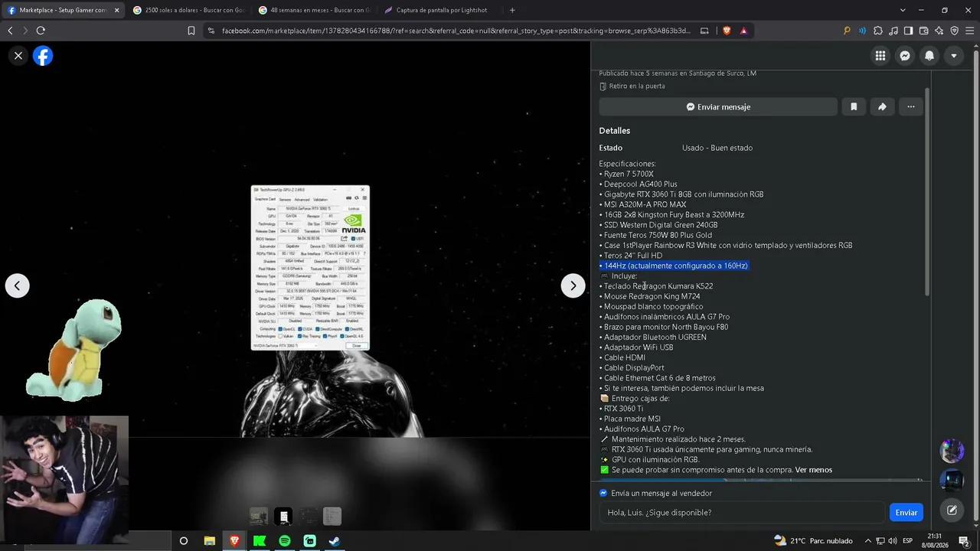This screenshot has height=551, width=980.
Task: Open the Brave Wallet icon
Action: point(923,31)
